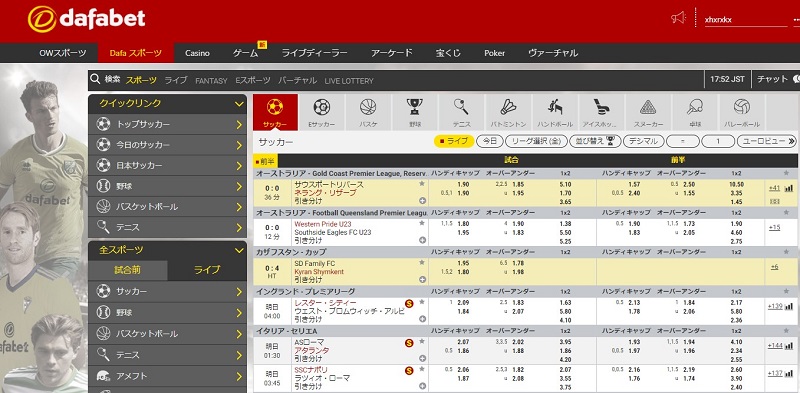Click the search magnifier icon
This screenshot has height=393, width=800.
95,79
